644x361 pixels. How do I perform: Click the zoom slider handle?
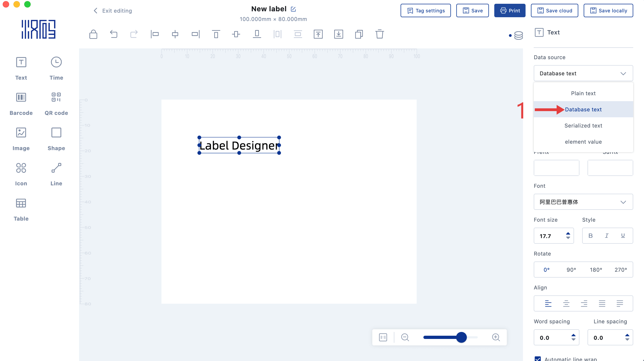tap(461, 337)
